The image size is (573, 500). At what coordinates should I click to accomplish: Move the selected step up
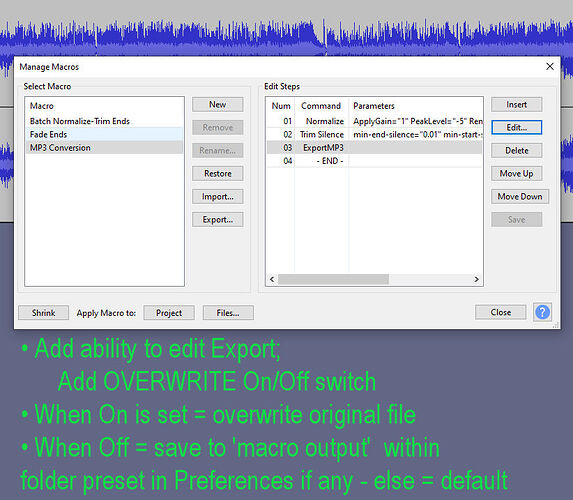click(516, 174)
